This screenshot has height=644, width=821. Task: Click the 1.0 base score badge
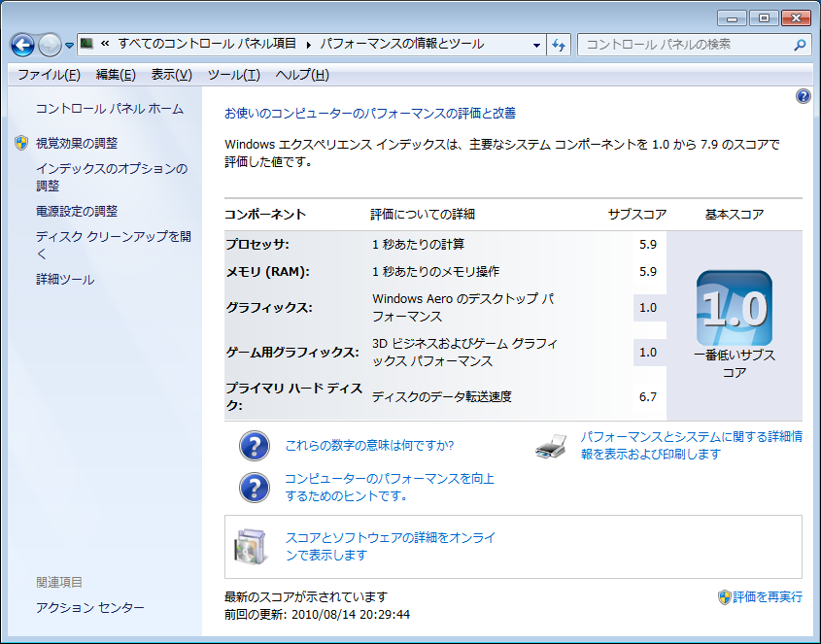(x=734, y=309)
